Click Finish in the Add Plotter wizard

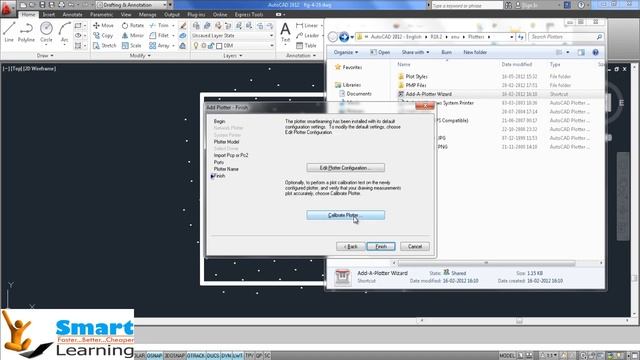coord(381,247)
